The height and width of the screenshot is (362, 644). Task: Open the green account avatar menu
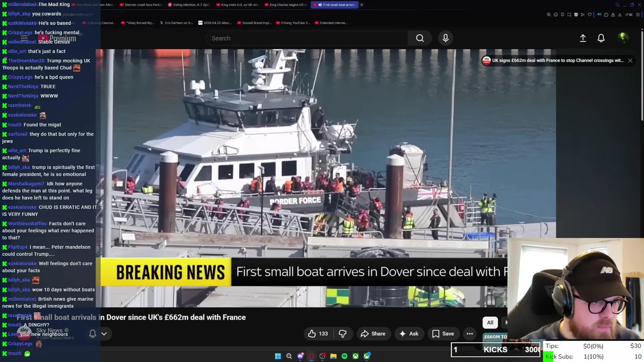coord(622,38)
